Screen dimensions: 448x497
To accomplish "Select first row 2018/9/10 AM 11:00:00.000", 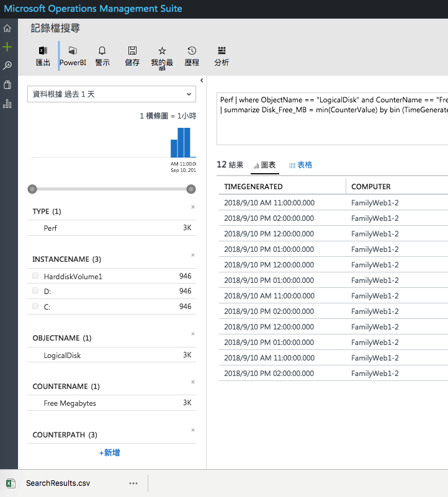I will [334, 203].
